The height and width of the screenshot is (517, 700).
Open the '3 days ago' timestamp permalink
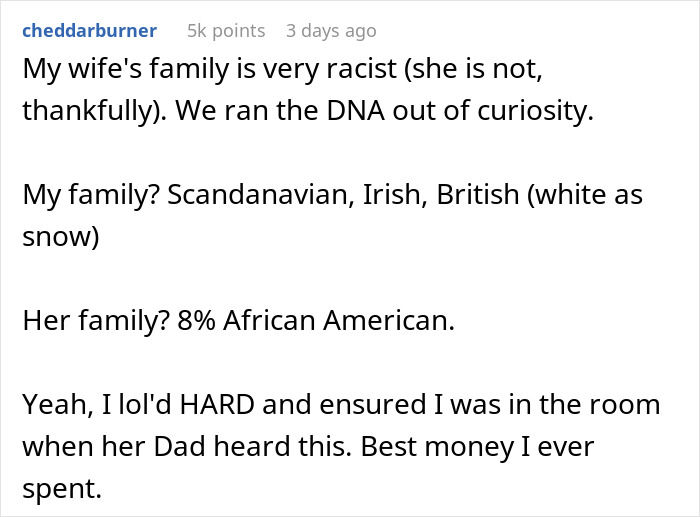(331, 31)
